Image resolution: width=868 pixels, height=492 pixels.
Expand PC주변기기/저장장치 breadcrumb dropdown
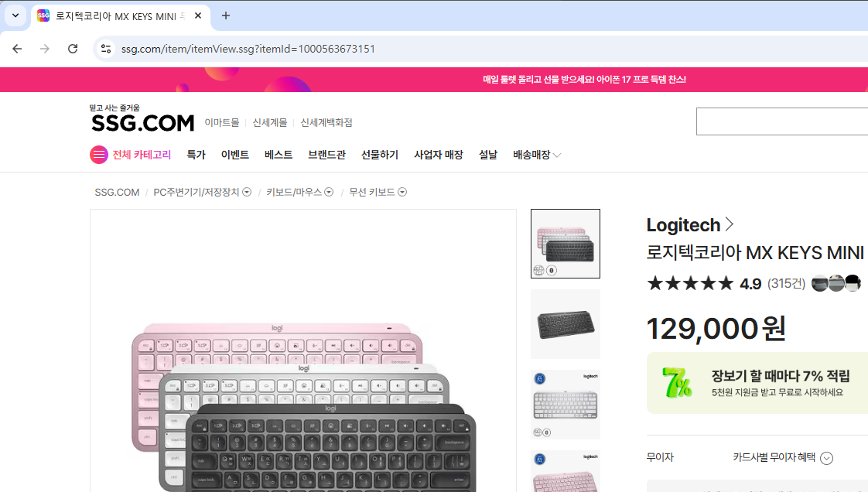pyautogui.click(x=247, y=192)
